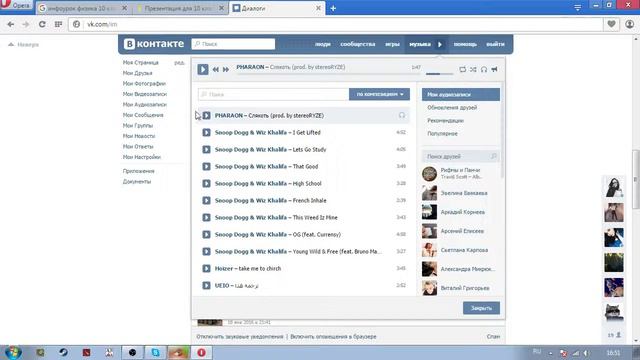Play 'This Weed Iz Mine' track

tap(207, 218)
